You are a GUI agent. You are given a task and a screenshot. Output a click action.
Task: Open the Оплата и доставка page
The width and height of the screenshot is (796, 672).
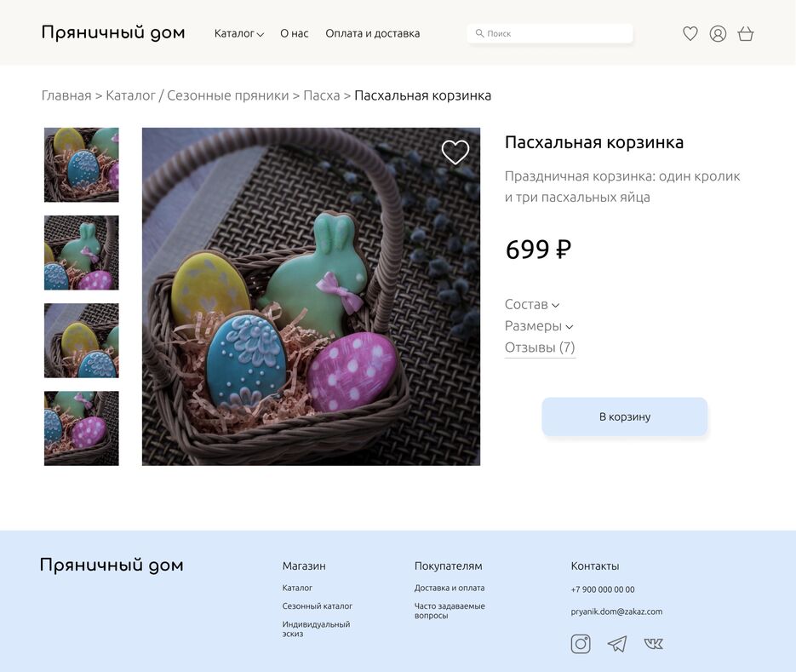point(373,33)
